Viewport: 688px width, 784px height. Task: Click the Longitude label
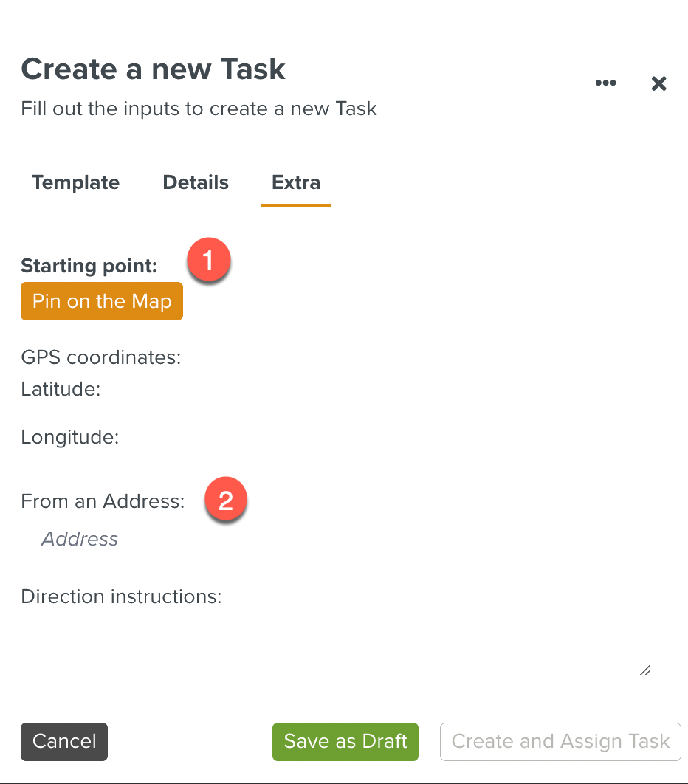pos(70,437)
